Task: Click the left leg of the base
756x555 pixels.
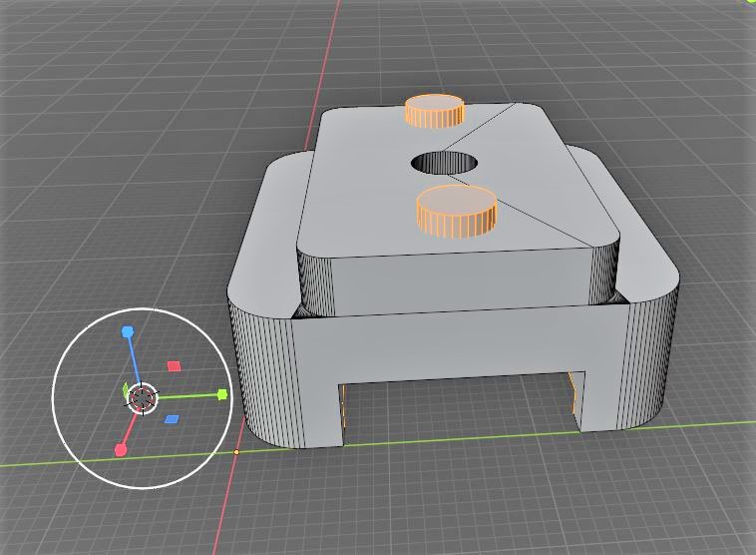Action: [x=317, y=399]
